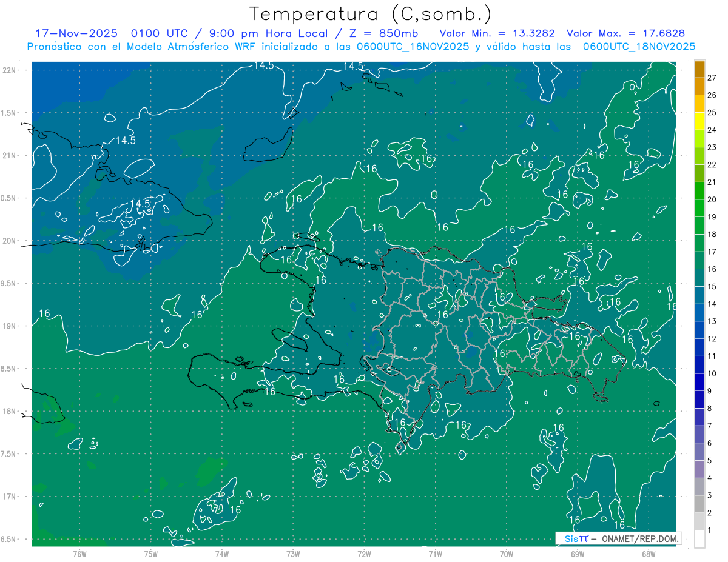Click the white swatch below label 1

coord(699,539)
